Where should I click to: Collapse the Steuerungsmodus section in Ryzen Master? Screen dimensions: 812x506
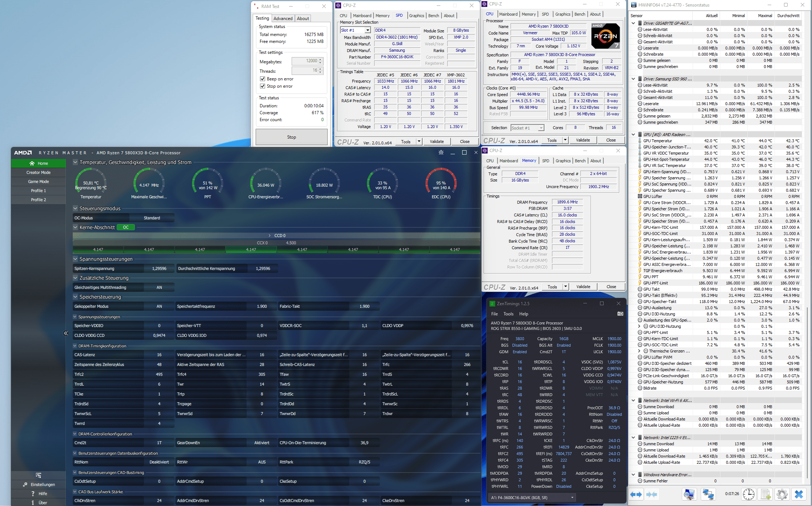coord(76,208)
